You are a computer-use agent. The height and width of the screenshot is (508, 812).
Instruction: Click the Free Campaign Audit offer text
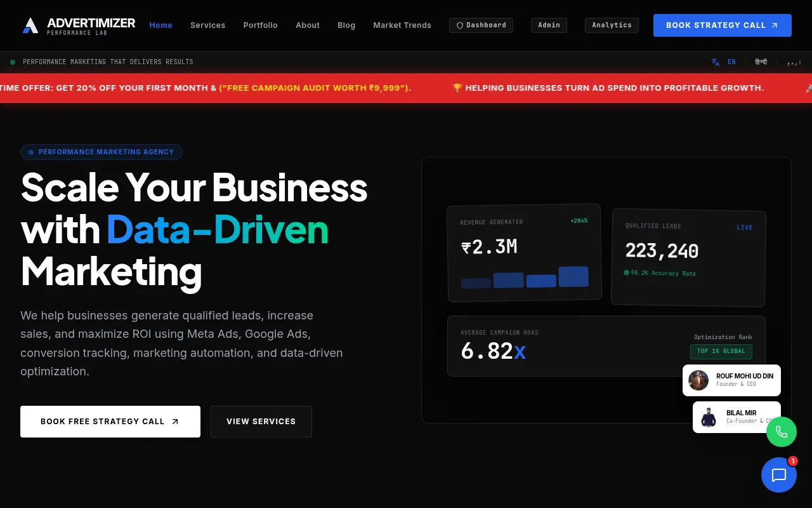(x=315, y=88)
